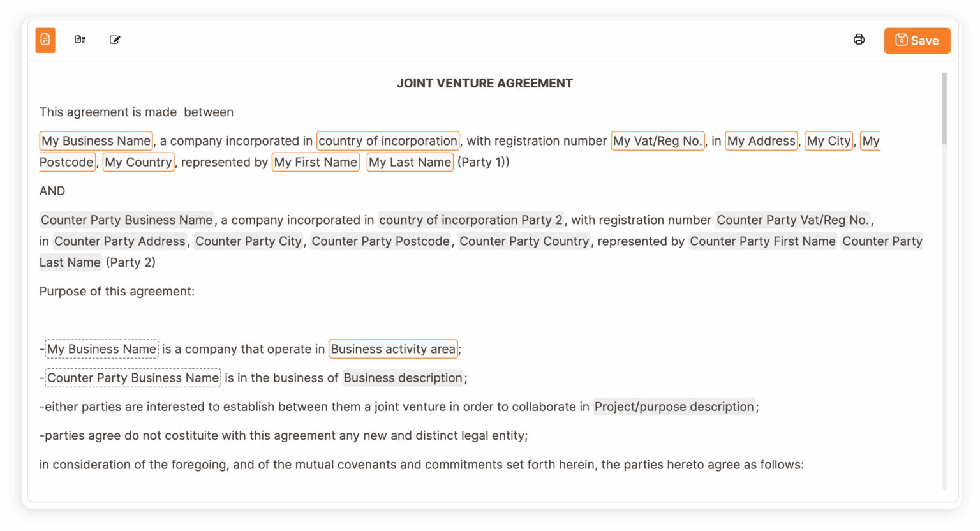980x531 pixels.
Task: Open the document details/clauses icon
Action: [80, 39]
